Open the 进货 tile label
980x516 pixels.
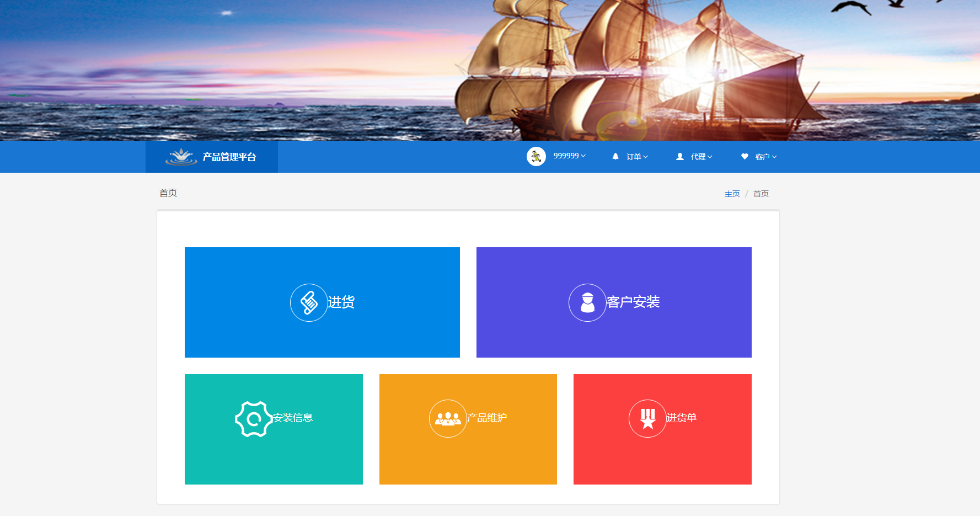point(341,302)
